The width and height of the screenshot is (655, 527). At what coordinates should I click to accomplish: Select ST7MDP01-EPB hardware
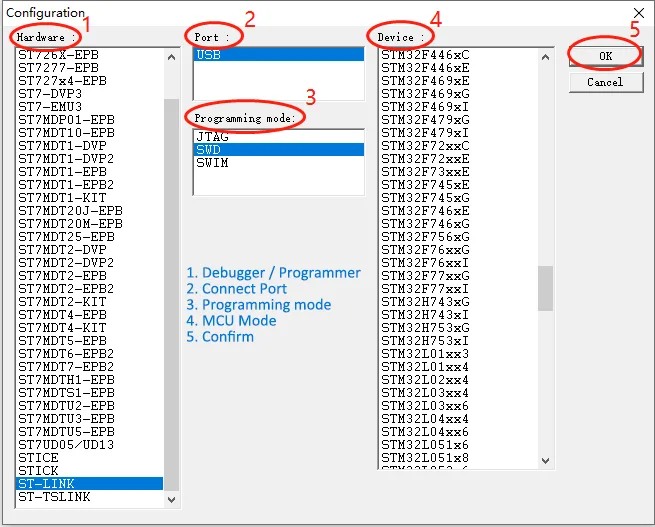[89, 119]
